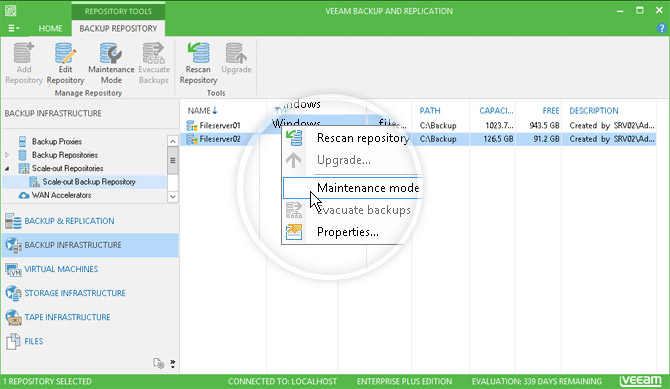This screenshot has height=389, width=670.
Task: Toggle Maintenance Mode from the ribbon
Action: pos(111,63)
